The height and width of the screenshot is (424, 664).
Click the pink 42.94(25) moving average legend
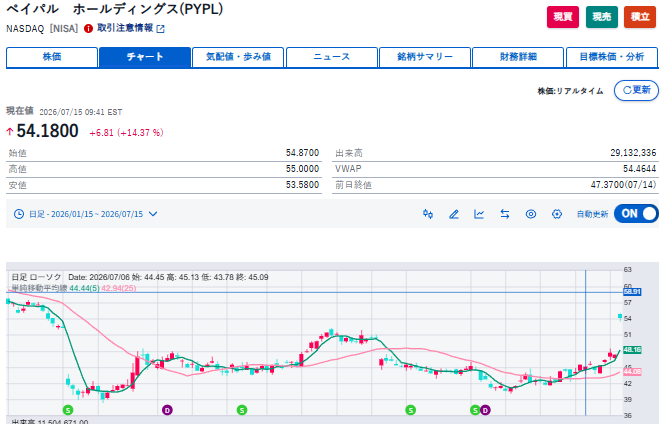click(119, 288)
